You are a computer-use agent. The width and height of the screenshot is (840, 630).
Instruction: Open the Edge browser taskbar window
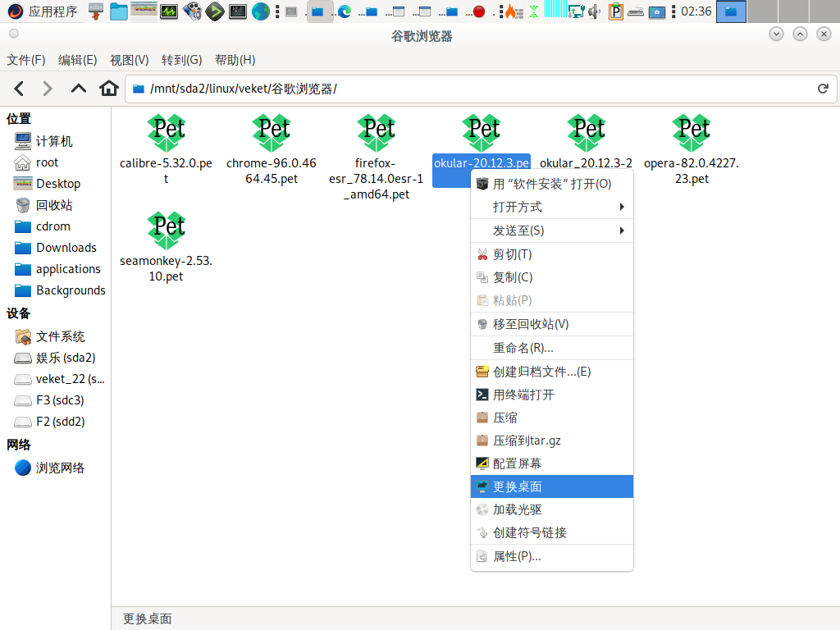[345, 11]
